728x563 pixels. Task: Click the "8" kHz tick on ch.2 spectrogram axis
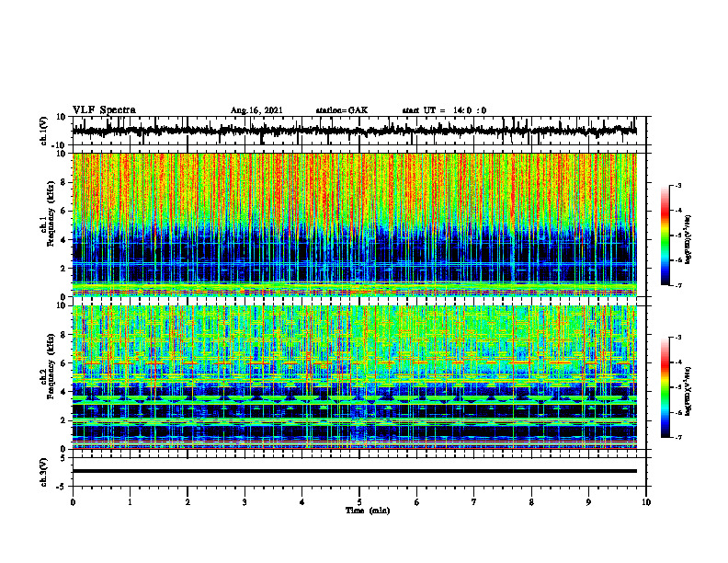[63, 335]
